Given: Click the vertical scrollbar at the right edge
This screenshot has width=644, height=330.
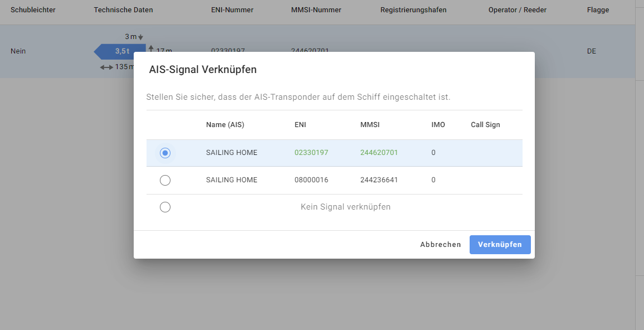Looking at the screenshot, I should click(x=640, y=167).
